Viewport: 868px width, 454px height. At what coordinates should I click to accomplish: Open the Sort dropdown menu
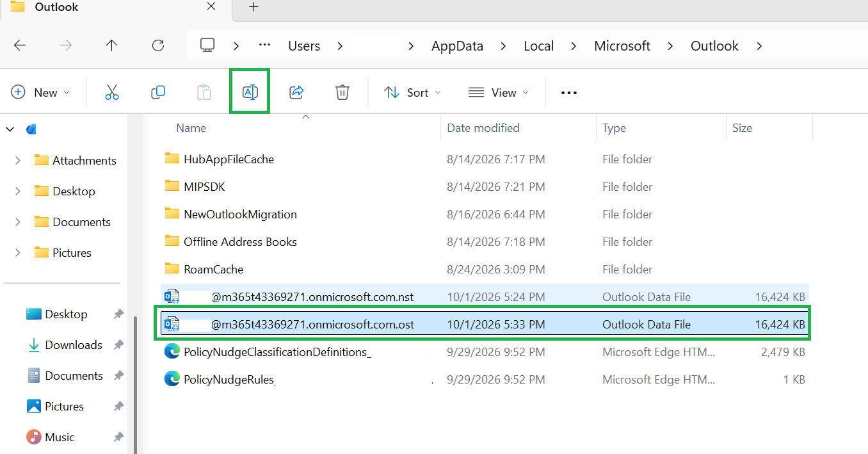click(x=412, y=93)
